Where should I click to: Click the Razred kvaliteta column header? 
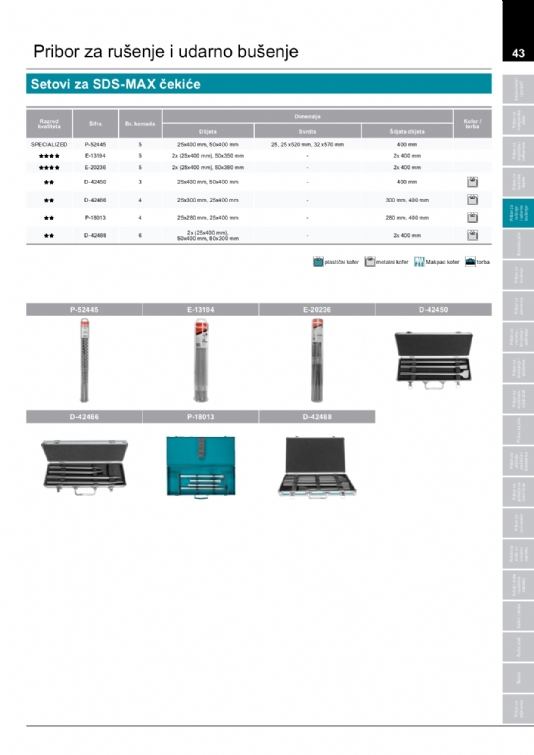[x=49, y=124]
